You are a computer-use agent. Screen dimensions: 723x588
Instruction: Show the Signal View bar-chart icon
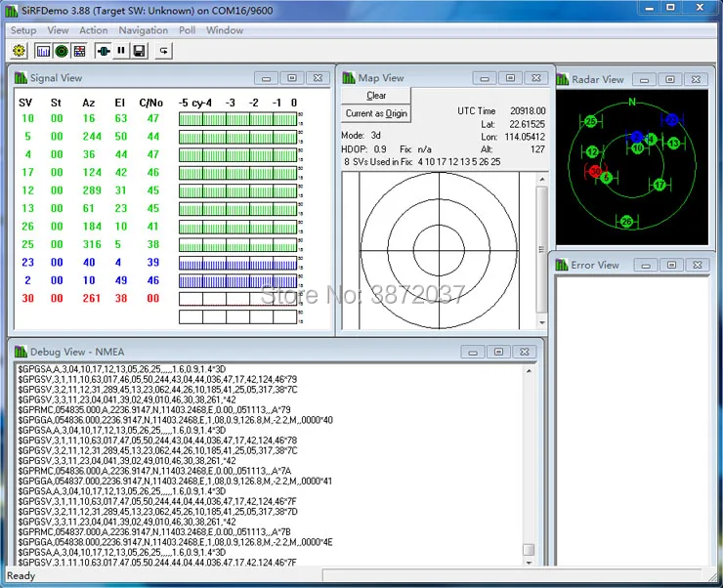tap(43, 51)
